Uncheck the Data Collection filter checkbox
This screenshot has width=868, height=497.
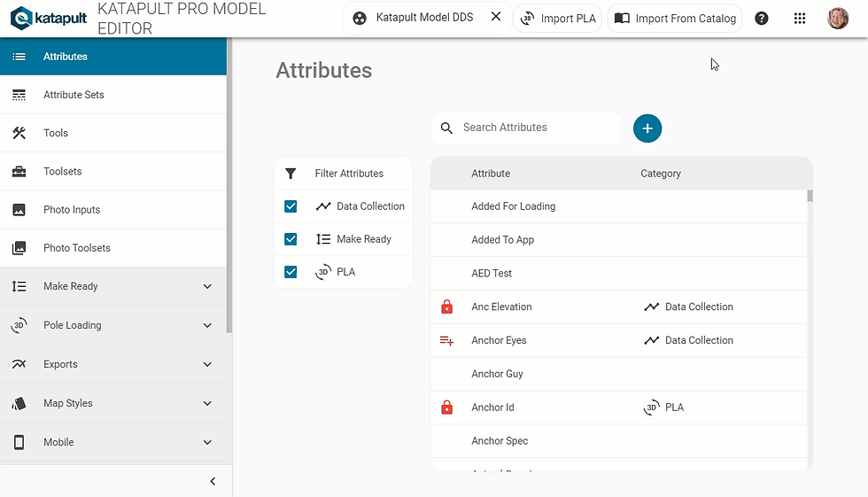(x=291, y=206)
